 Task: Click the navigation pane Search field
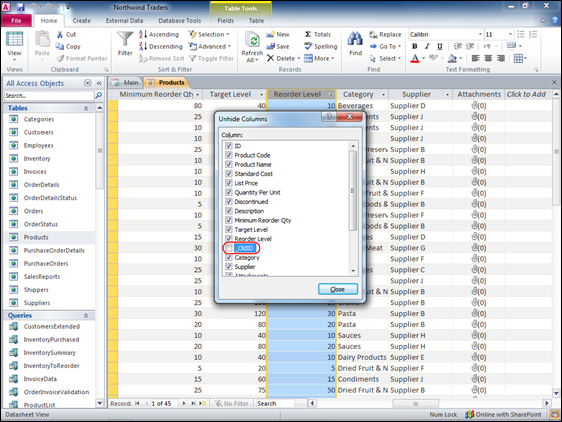[x=49, y=95]
